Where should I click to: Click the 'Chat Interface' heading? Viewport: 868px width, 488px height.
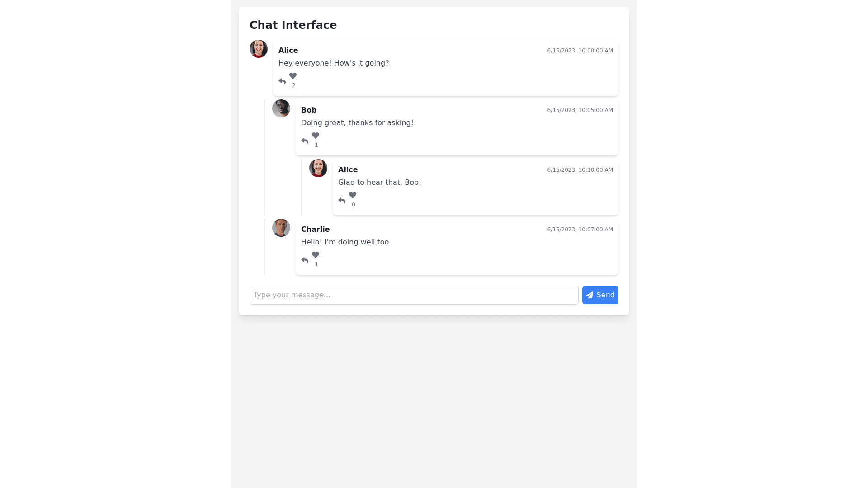pos(293,25)
